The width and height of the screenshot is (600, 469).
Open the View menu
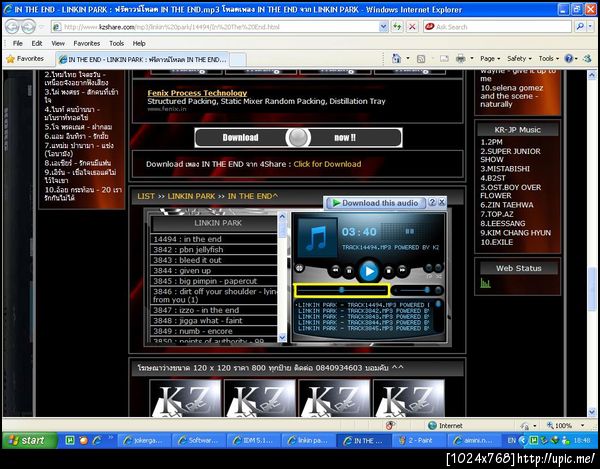coord(58,43)
